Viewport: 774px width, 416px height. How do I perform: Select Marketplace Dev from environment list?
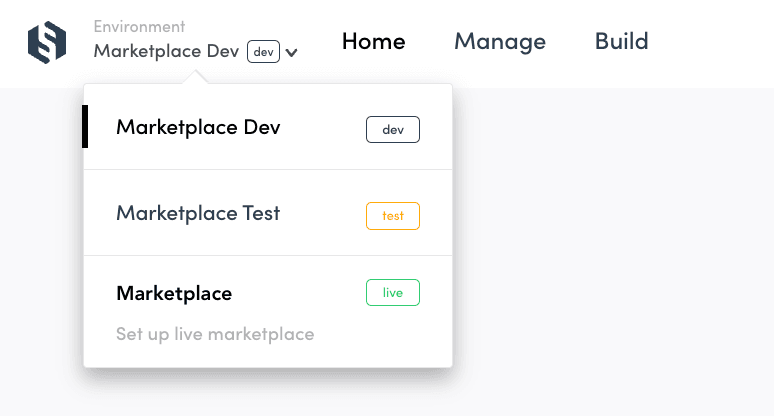[198, 128]
